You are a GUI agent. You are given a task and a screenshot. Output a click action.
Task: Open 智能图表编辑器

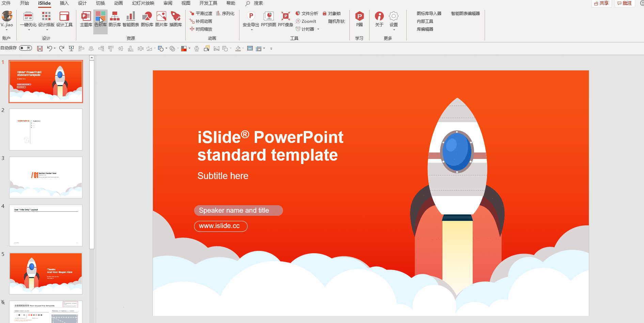466,14
